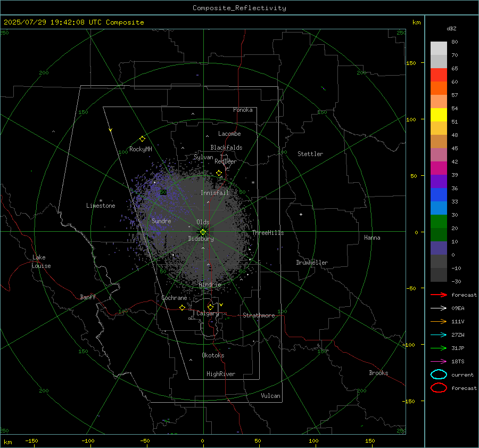This screenshot has width=479, height=448.
Task: Click the Brooks town label
Action: click(x=378, y=373)
